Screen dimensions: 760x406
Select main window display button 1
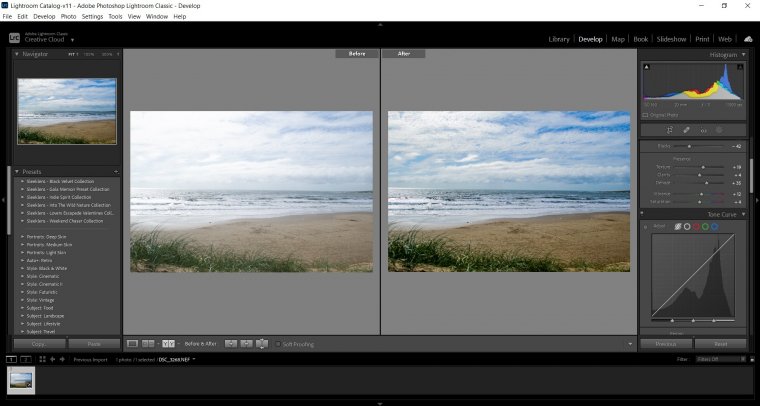tap(11, 359)
